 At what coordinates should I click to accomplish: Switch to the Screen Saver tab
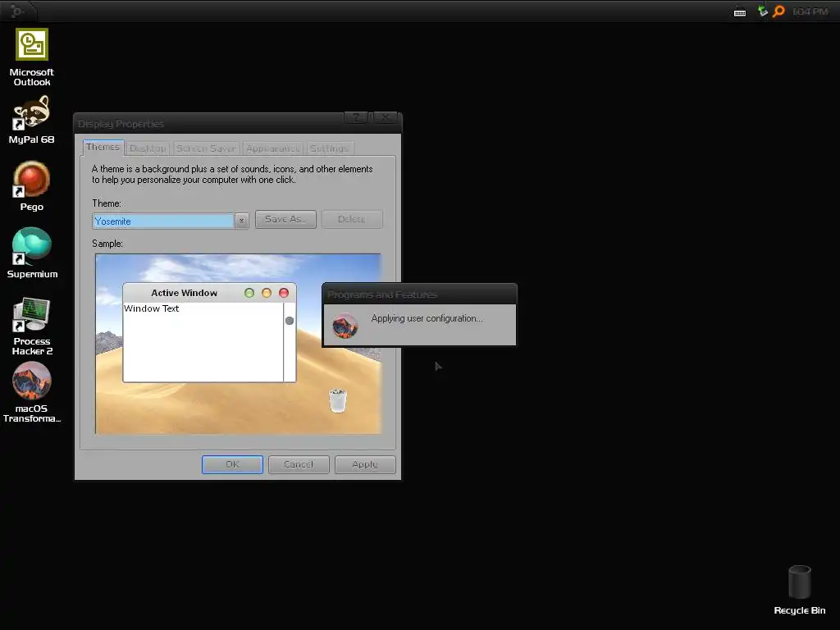206,148
